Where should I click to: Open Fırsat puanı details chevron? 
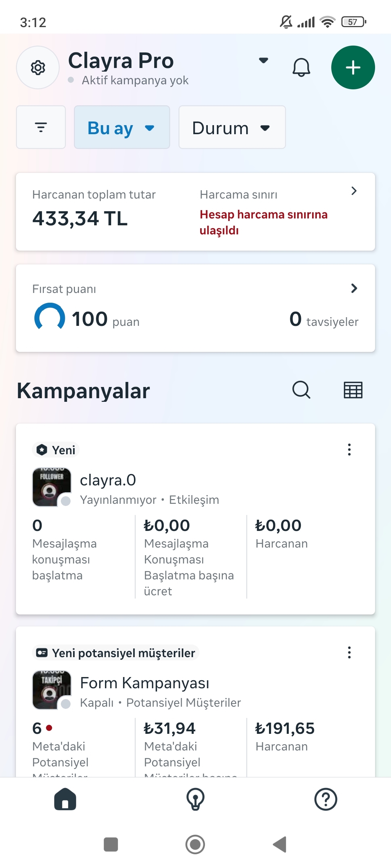(x=354, y=288)
